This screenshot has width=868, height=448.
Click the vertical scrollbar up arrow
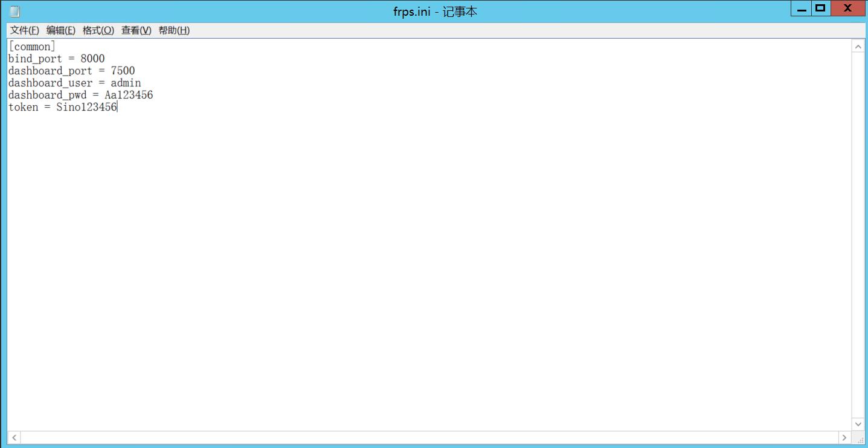[x=858, y=46]
